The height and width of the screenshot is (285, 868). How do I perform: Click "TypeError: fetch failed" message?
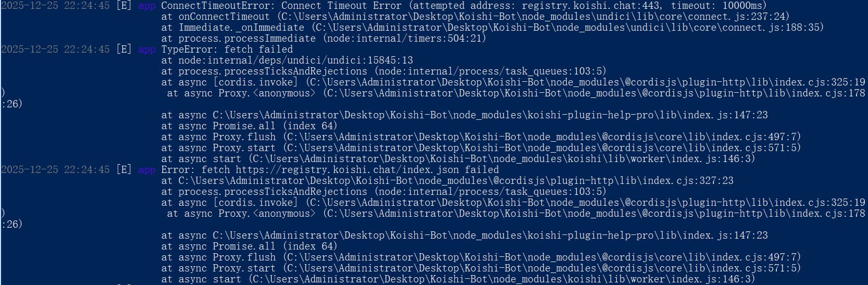(x=227, y=49)
